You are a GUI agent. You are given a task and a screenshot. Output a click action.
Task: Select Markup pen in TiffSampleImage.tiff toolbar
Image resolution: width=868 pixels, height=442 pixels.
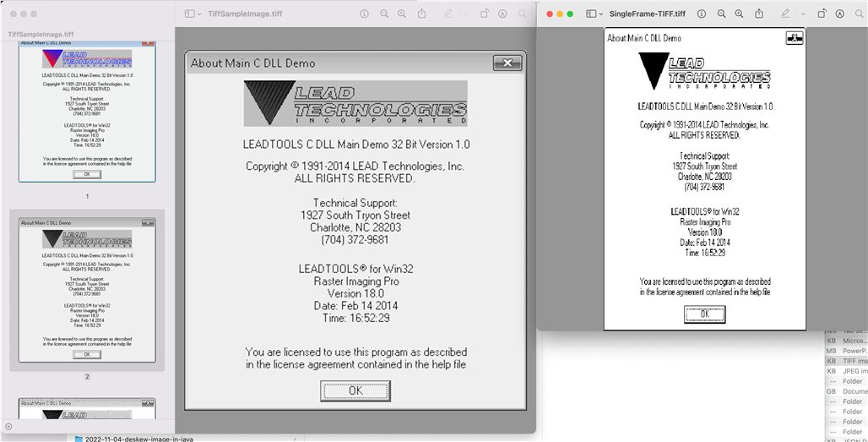(x=448, y=14)
